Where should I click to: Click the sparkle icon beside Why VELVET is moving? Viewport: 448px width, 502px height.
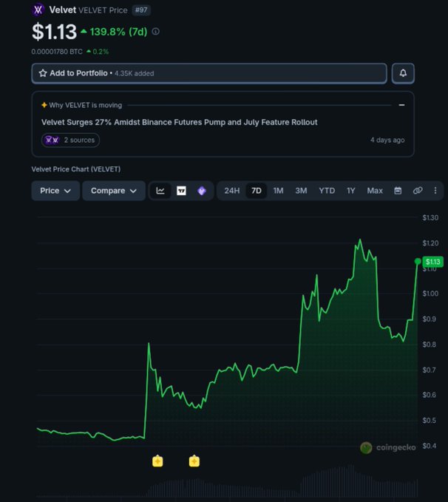click(44, 105)
